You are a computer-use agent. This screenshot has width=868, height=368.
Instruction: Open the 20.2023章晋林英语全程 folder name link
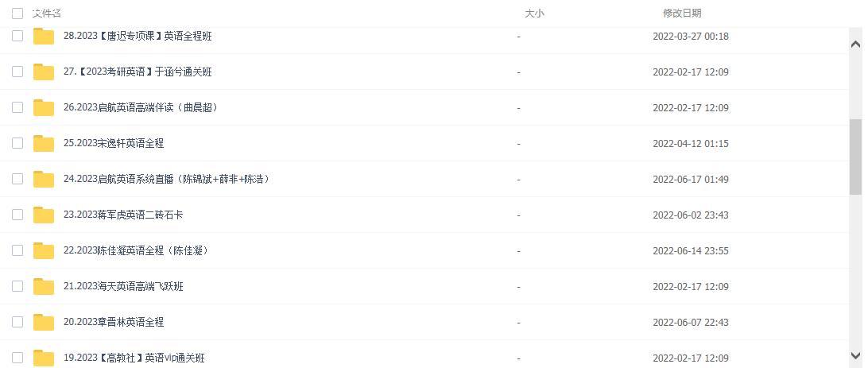tap(114, 322)
